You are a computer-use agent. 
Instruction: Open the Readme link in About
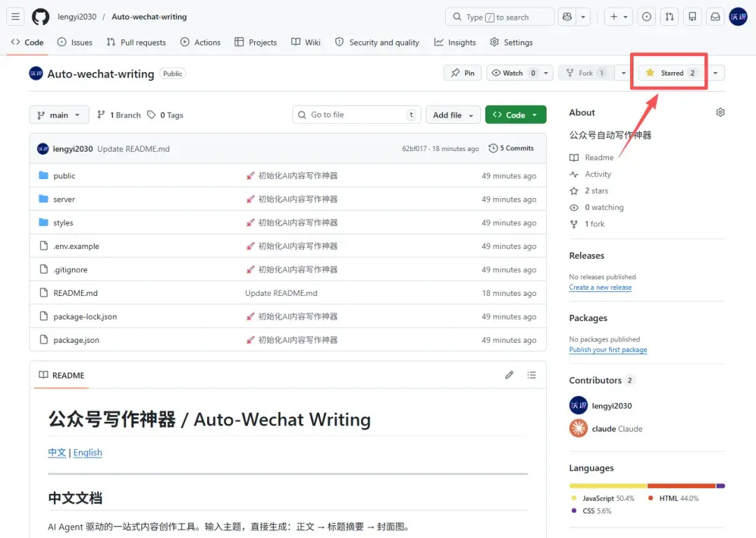[592, 157]
